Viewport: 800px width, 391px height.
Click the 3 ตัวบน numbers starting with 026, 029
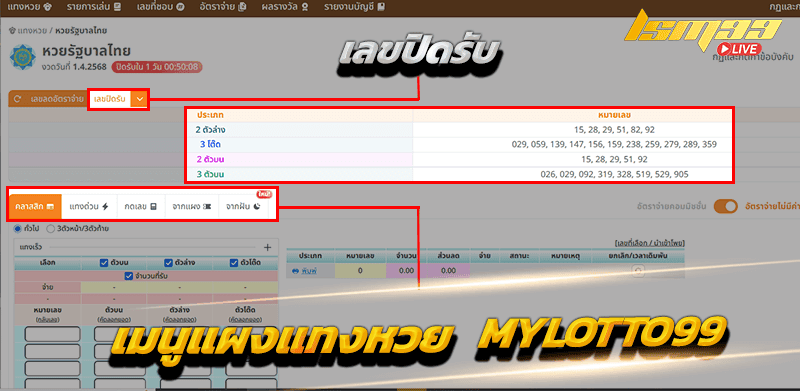coord(614,175)
